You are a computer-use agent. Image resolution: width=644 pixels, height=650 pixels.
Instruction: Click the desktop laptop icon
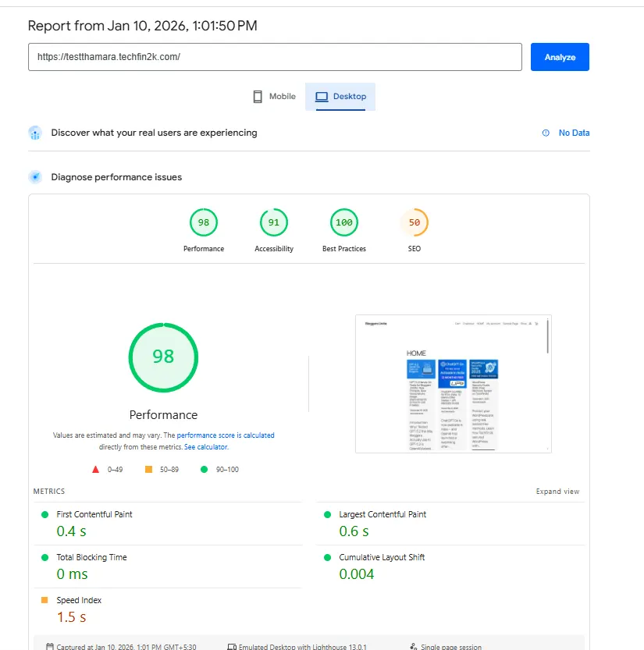pos(322,97)
